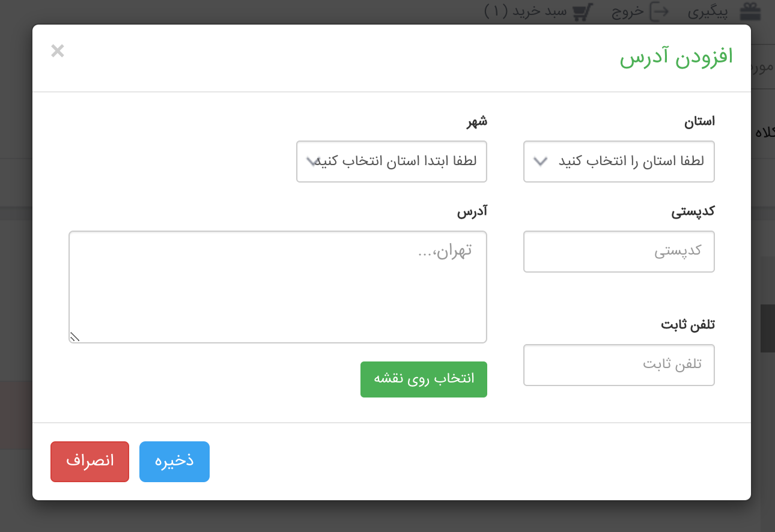Open the پیگیری tracking link

click(x=707, y=12)
